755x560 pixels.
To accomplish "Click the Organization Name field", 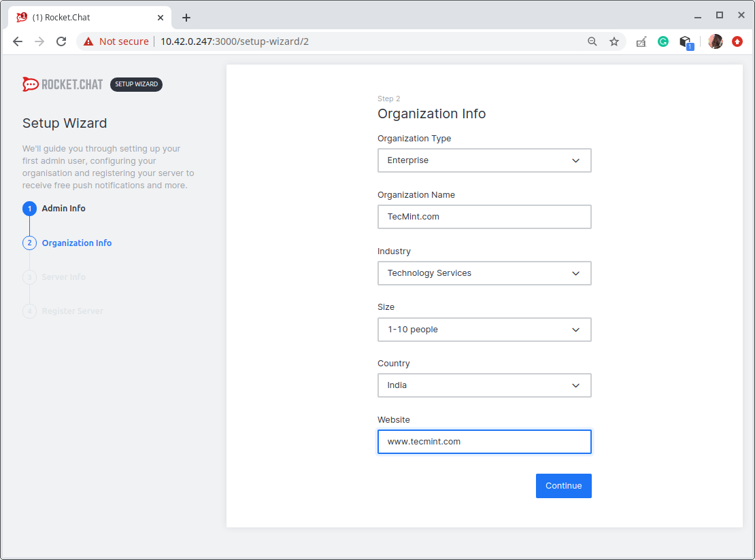I will 484,217.
